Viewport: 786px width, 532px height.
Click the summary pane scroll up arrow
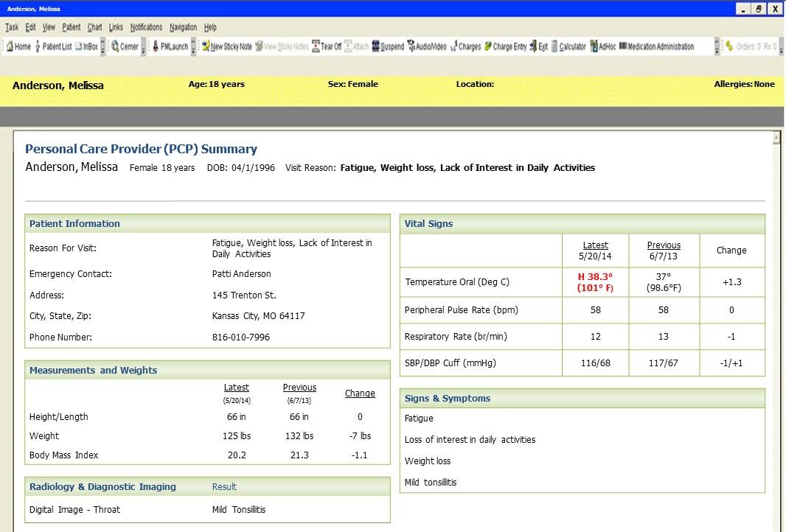point(776,137)
